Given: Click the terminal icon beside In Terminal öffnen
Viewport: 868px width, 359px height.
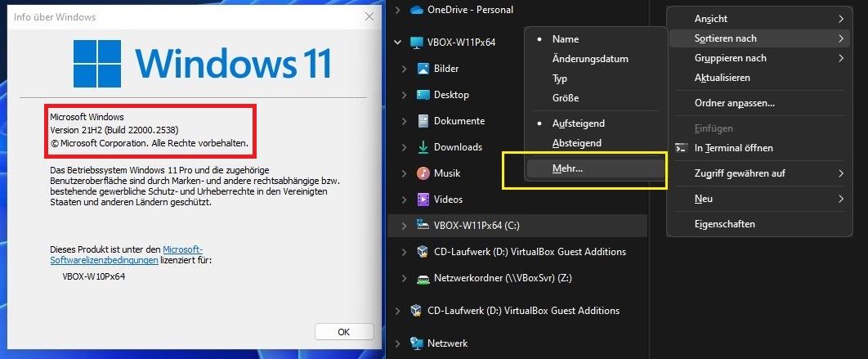Looking at the screenshot, I should [x=680, y=148].
